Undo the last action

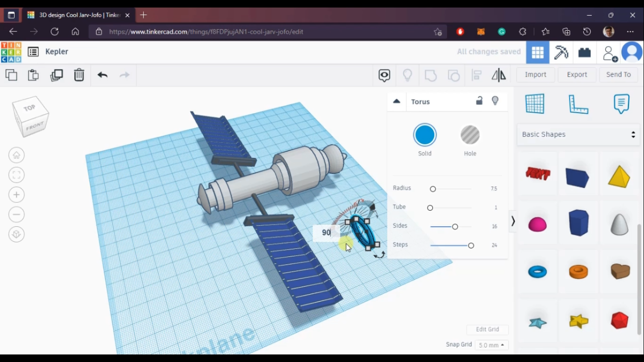click(102, 75)
